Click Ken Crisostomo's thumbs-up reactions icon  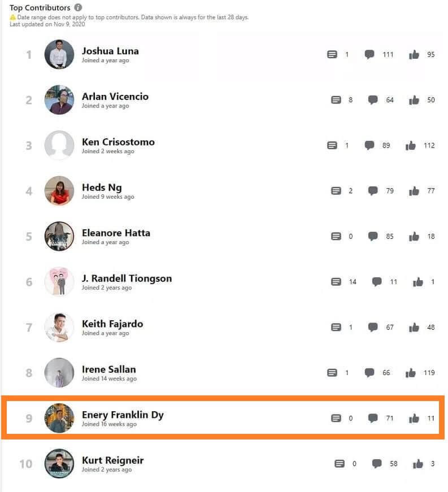pyautogui.click(x=410, y=145)
